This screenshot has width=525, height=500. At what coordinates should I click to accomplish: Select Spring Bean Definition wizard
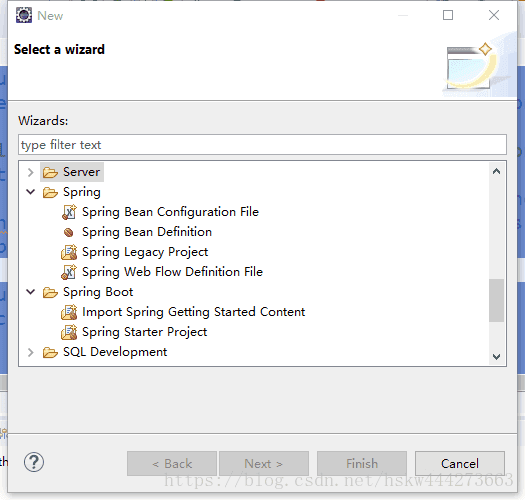point(147,232)
